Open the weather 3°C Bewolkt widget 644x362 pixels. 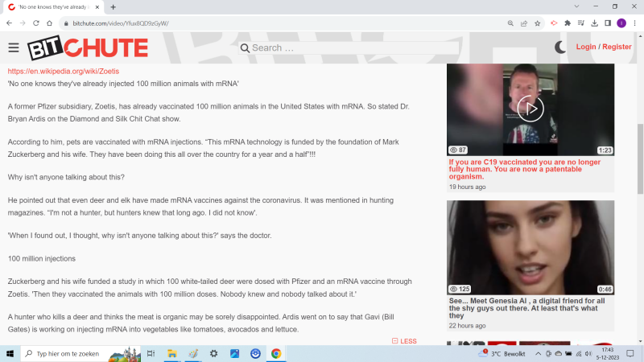click(x=502, y=353)
